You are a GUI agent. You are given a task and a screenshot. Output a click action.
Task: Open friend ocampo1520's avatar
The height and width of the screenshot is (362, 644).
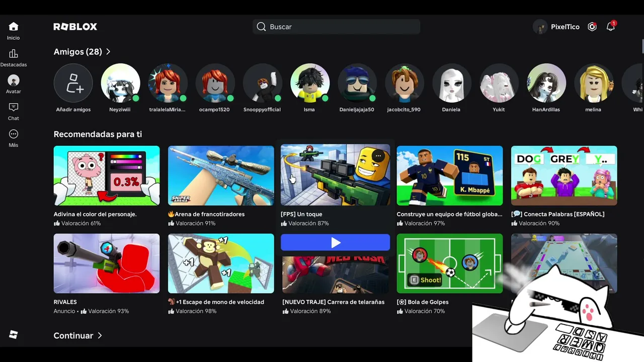[215, 83]
